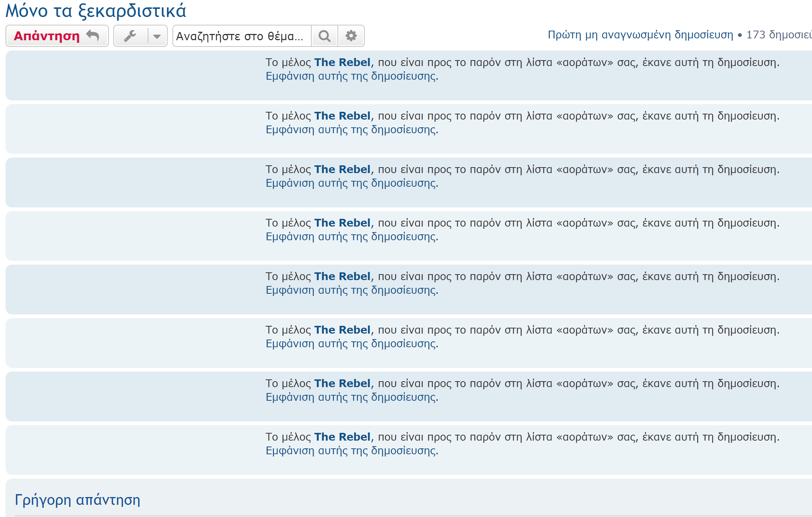Viewport: 812px width, 517px height.
Task: Reveal the sixth hidden post
Action: pos(351,344)
